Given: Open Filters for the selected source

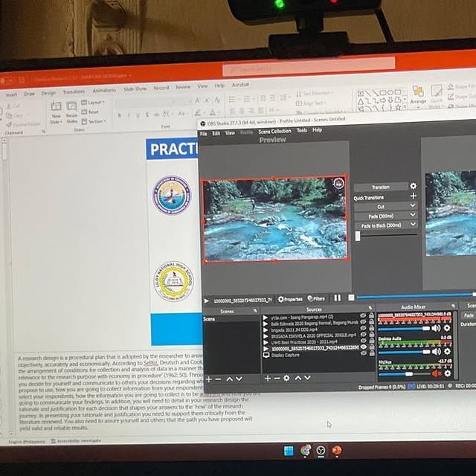Looking at the screenshot, I should tap(316, 299).
